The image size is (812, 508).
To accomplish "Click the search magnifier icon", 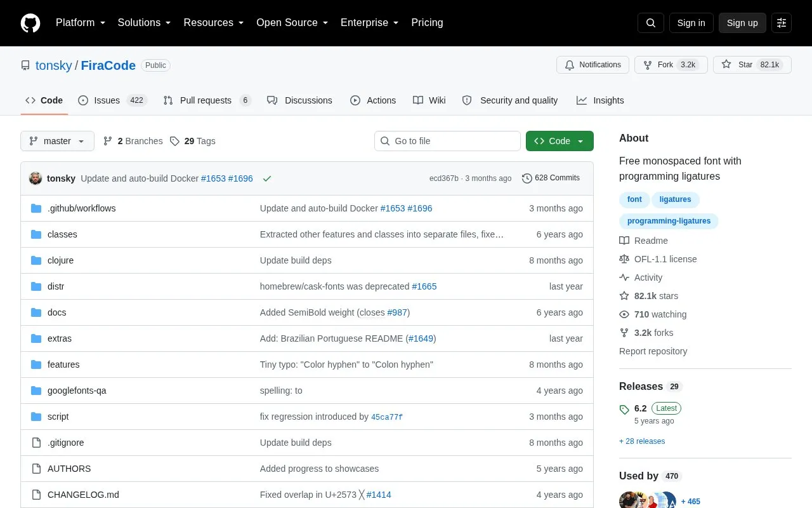I will (x=651, y=23).
